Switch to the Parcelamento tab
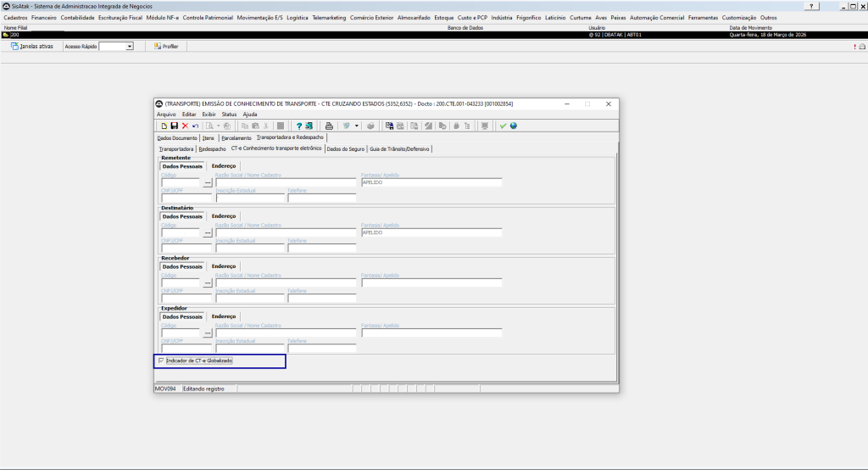The height and width of the screenshot is (470, 868). coord(236,137)
